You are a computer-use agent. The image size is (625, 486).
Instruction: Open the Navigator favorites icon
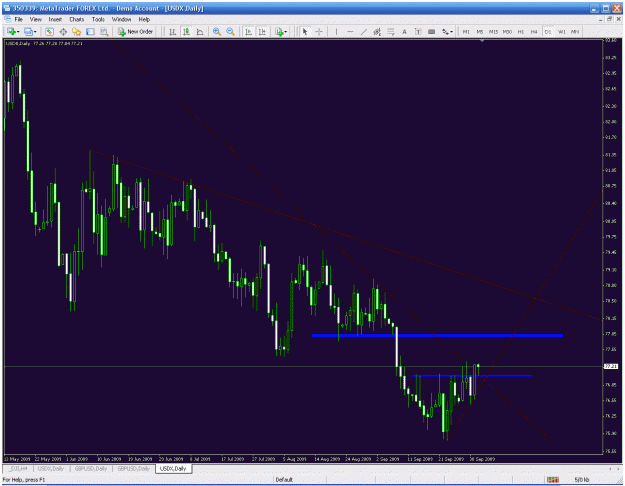coord(77,31)
